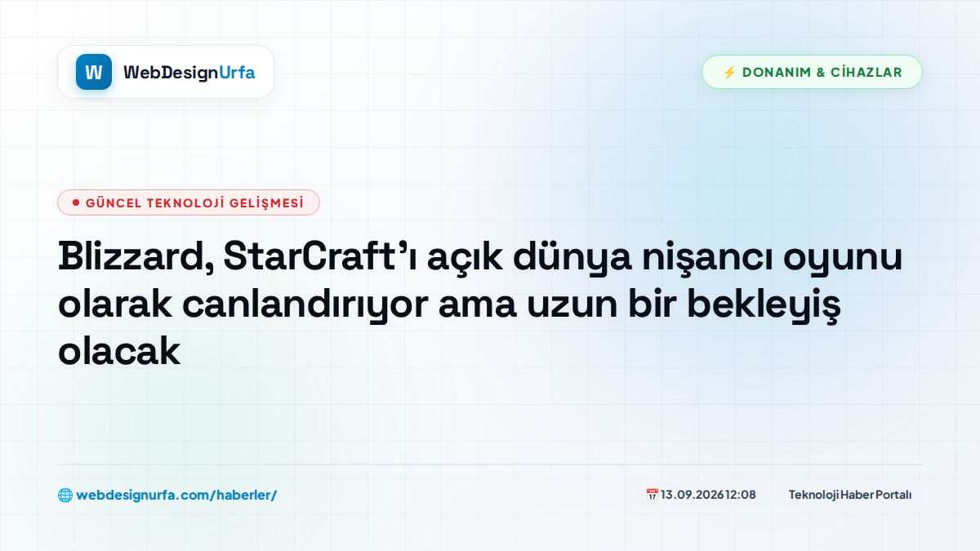
Task: Click the blue W logo icon
Action: (94, 72)
